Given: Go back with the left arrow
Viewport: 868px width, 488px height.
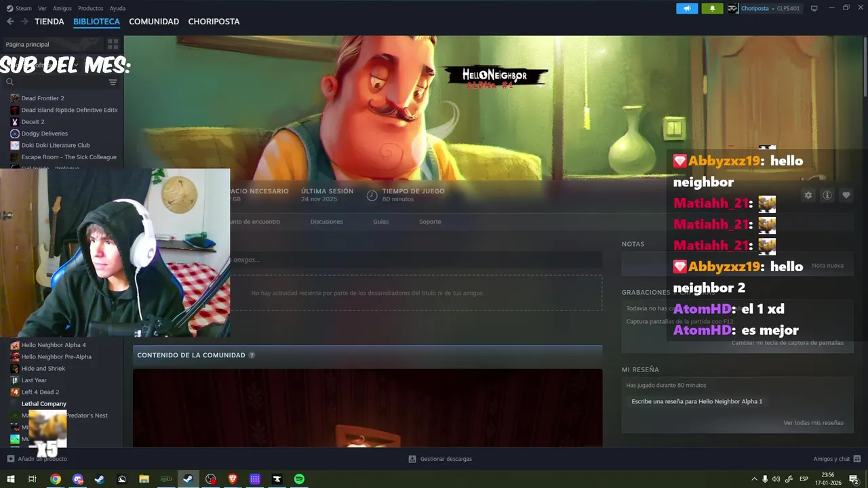Looking at the screenshot, I should pyautogui.click(x=10, y=22).
